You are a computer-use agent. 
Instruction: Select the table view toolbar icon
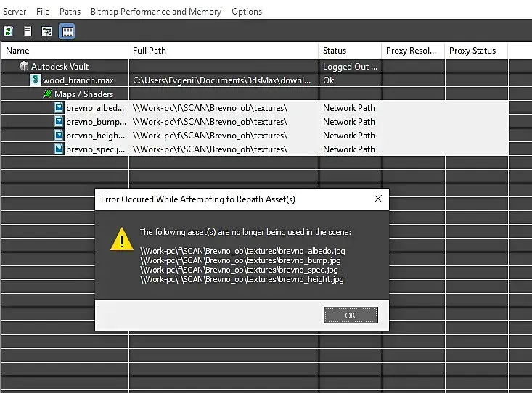pyautogui.click(x=66, y=31)
